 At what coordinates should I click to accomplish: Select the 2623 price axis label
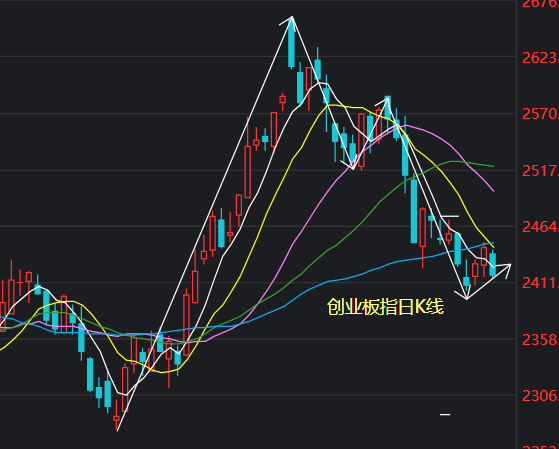(x=540, y=58)
